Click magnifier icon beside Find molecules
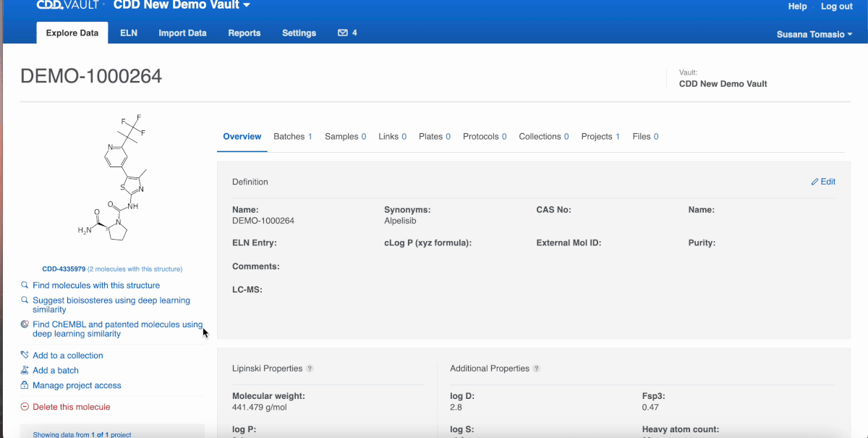Screen dimensions: 868x438 click(25, 285)
